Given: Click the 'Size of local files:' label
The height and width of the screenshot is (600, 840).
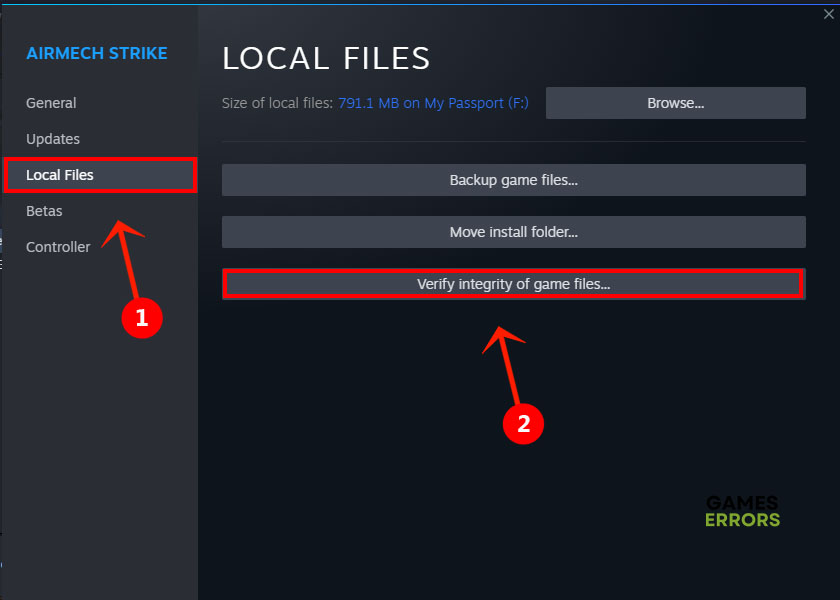Looking at the screenshot, I should coord(278,103).
